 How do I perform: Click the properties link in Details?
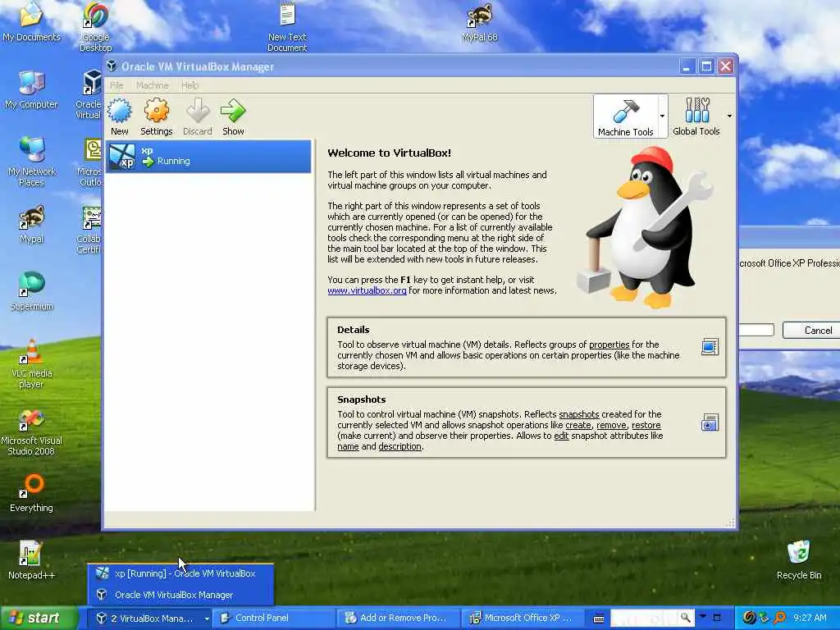tap(609, 345)
